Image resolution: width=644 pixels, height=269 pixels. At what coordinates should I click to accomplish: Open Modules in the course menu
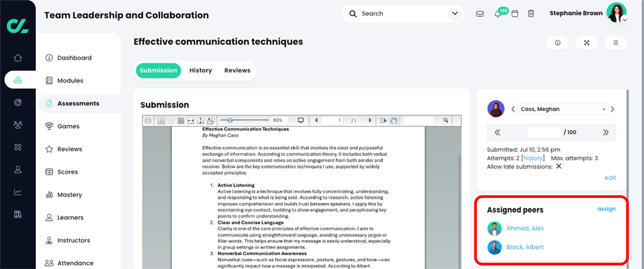click(70, 81)
